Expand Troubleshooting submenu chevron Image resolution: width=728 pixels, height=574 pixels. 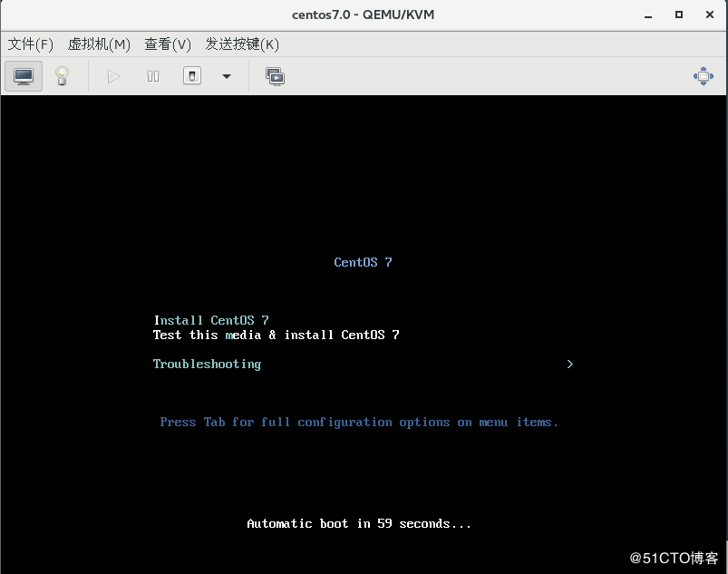pyautogui.click(x=569, y=365)
